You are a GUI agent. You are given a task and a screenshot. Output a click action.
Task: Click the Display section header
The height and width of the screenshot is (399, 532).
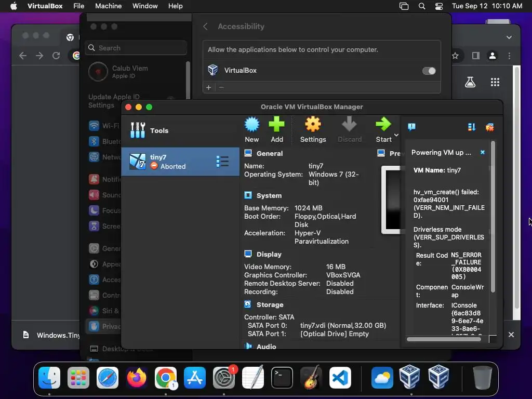269,254
